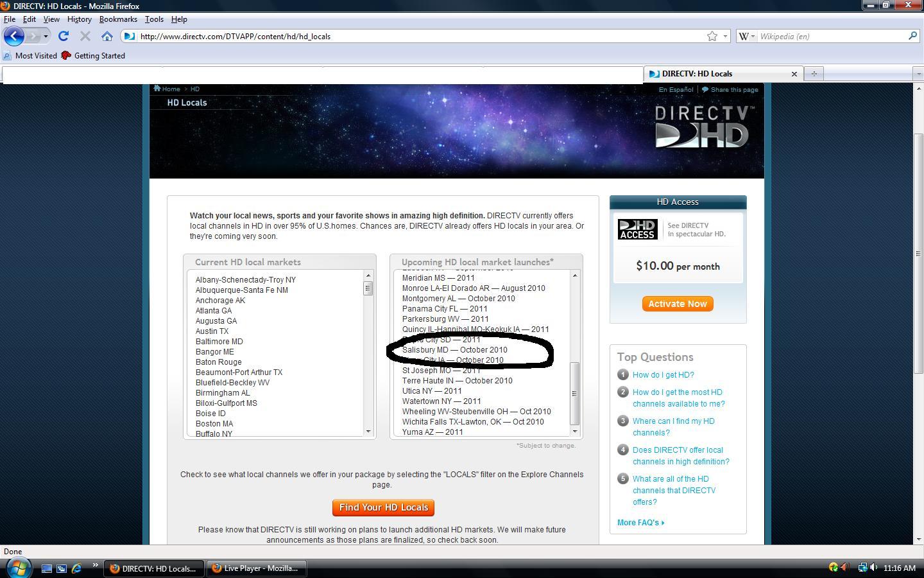Click Share this page link
The image size is (924, 578).
coord(734,89)
